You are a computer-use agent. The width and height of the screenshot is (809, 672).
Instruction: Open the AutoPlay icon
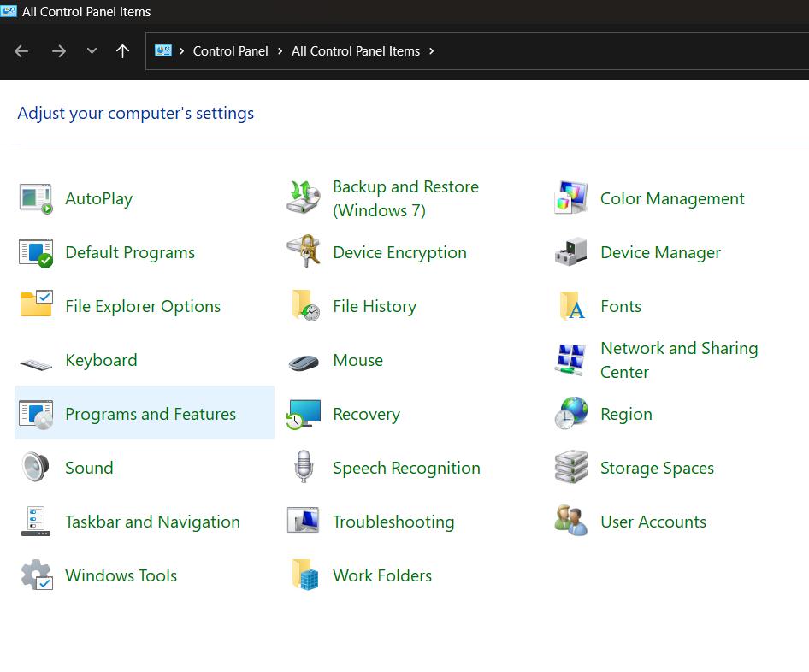pos(36,198)
